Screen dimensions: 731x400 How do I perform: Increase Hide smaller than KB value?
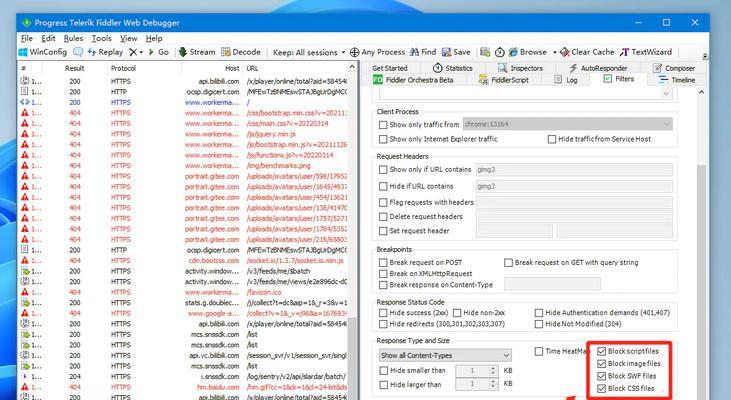pos(493,368)
